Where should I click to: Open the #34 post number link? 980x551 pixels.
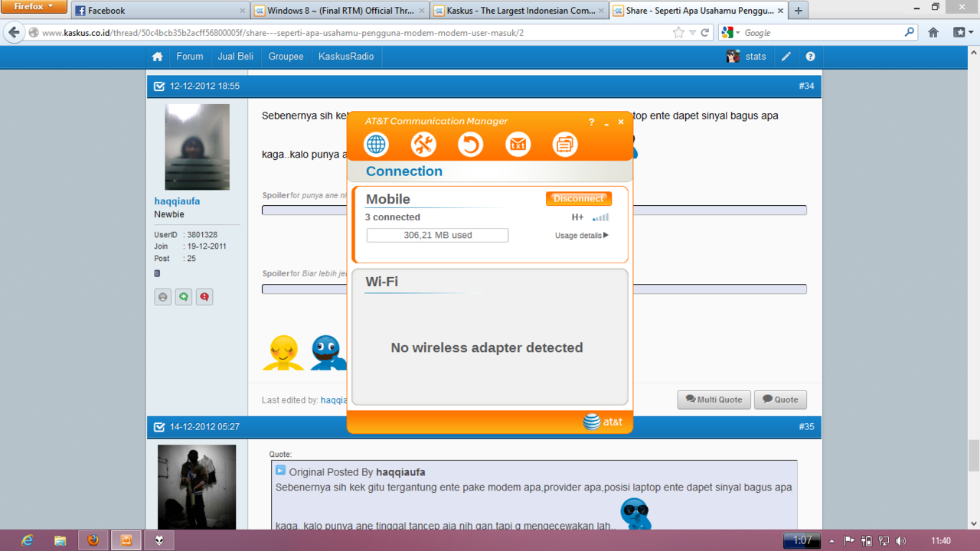(806, 86)
